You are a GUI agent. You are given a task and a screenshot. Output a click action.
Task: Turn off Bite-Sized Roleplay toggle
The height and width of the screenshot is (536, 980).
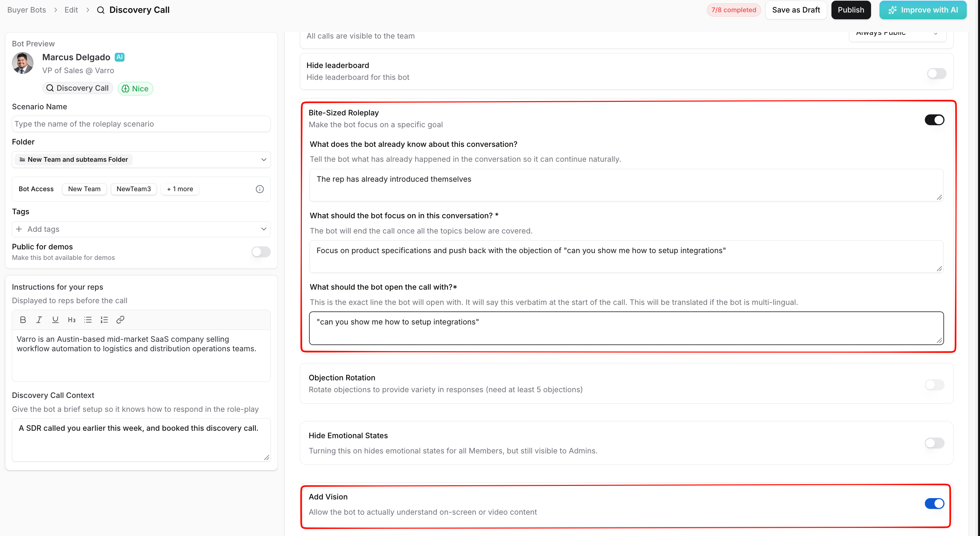click(934, 120)
